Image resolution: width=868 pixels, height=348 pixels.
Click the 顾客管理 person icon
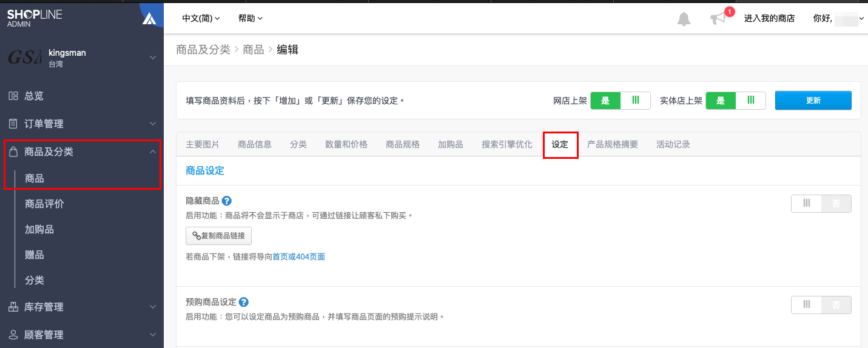13,335
